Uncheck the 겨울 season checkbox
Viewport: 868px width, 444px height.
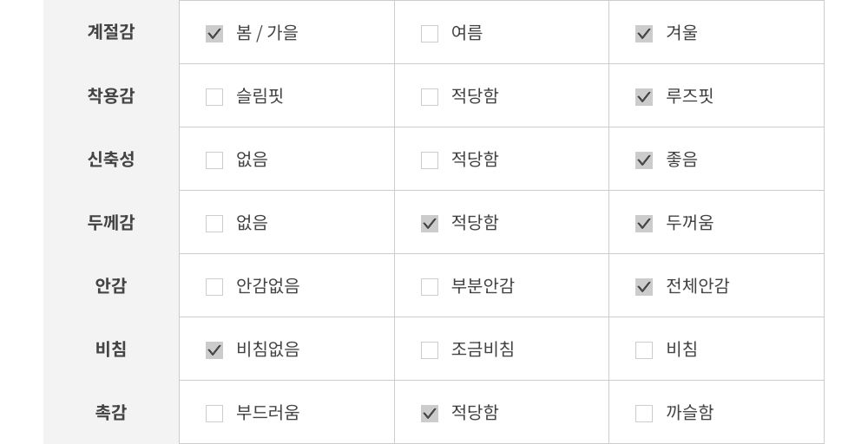(644, 34)
